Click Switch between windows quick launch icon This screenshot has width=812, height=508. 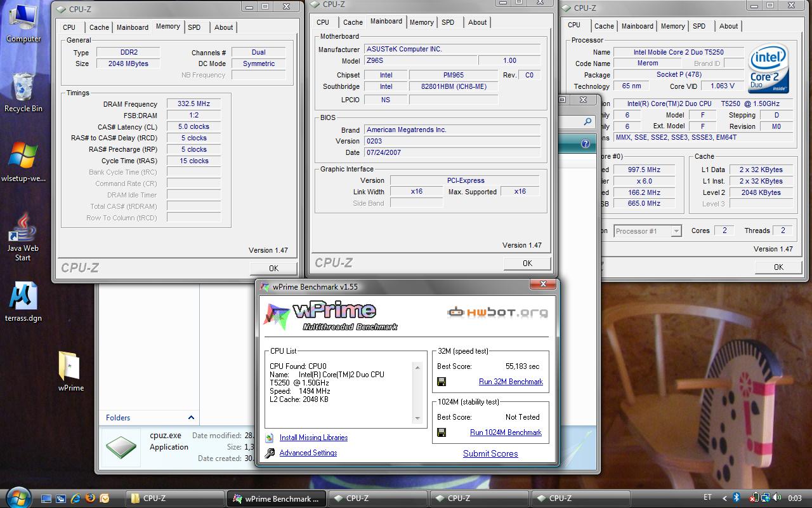click(61, 498)
